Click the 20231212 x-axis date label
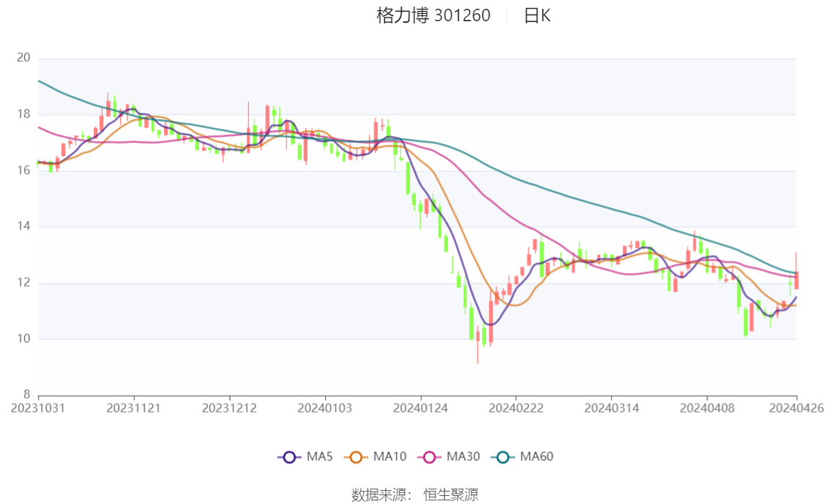 [x=229, y=408]
